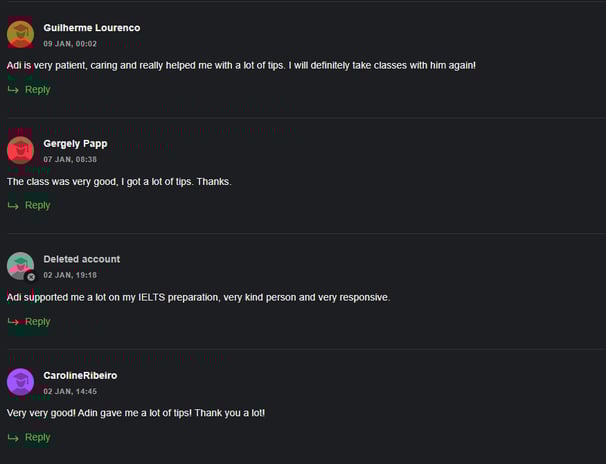The height and width of the screenshot is (464, 606).
Task: Click the IELTS preparation review text
Action: (199, 297)
